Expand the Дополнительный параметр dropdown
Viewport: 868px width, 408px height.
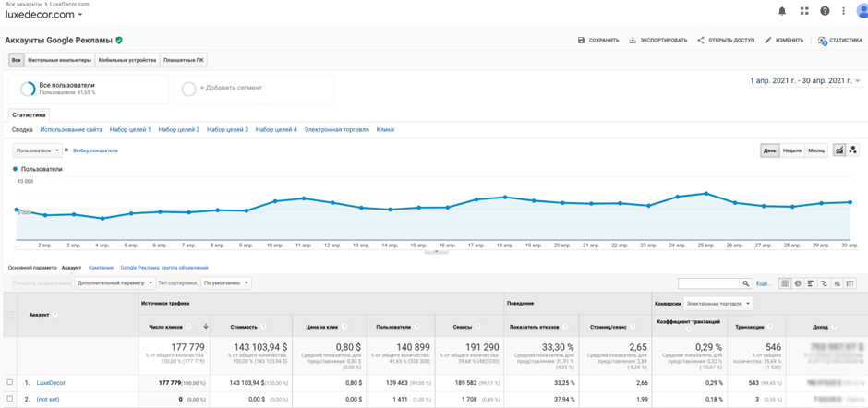click(x=115, y=283)
